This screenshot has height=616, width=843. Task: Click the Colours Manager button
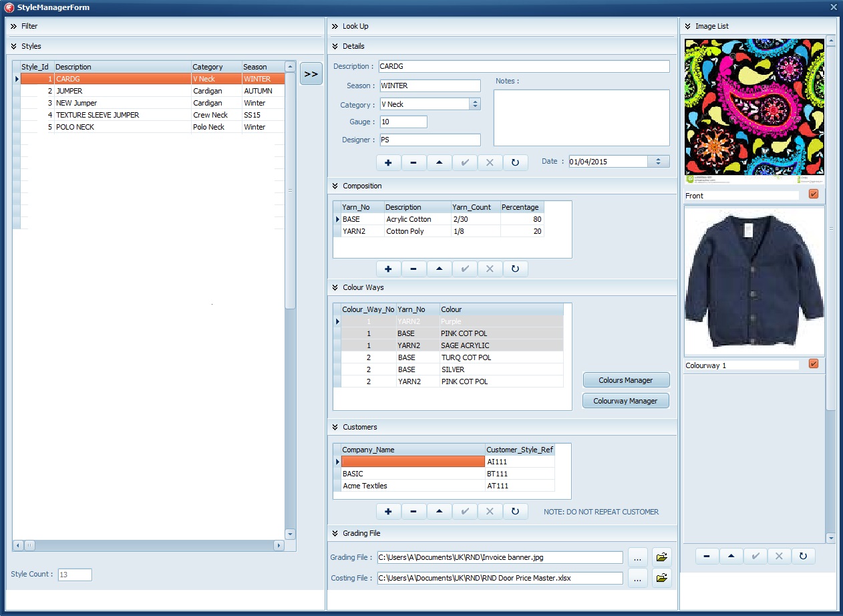pyautogui.click(x=625, y=380)
